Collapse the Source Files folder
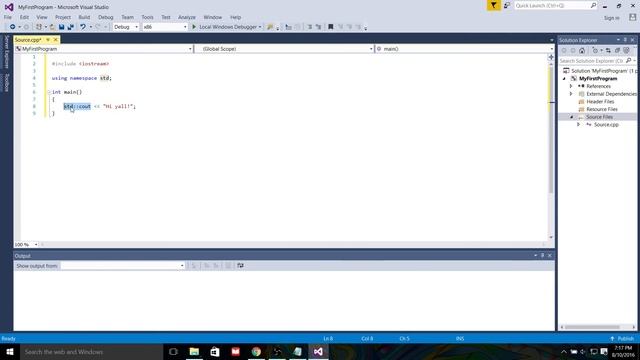This screenshot has height=360, width=640. pos(571,117)
